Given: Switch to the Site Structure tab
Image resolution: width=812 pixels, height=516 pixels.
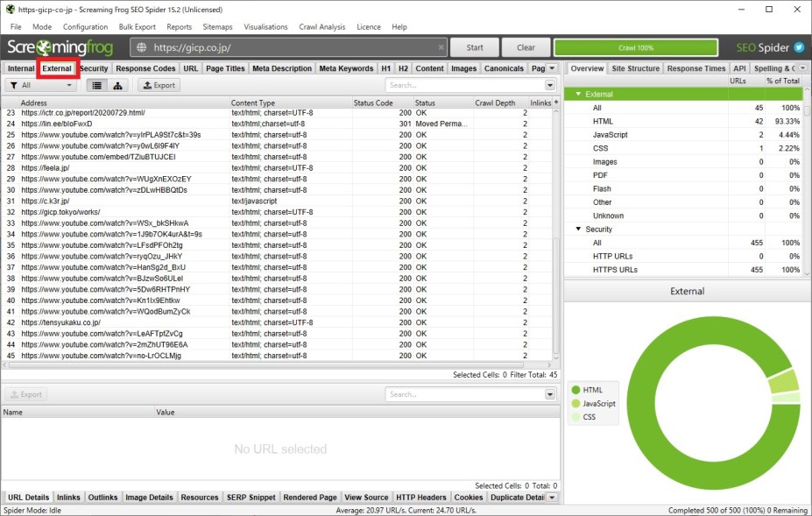Looking at the screenshot, I should click(635, 68).
